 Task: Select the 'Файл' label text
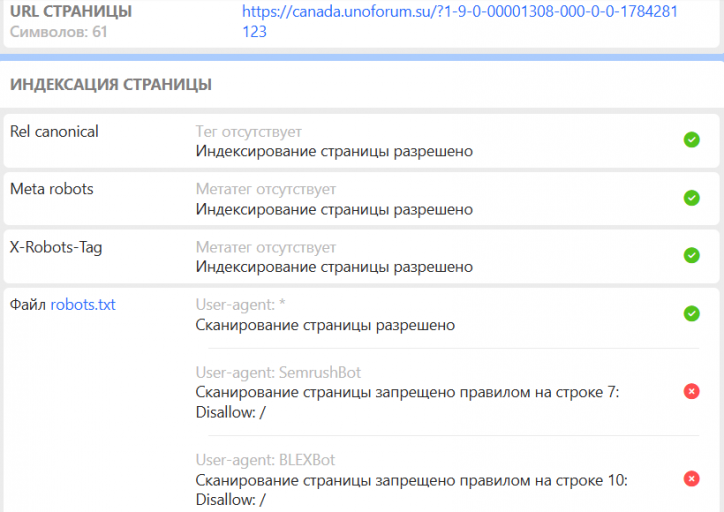click(28, 305)
